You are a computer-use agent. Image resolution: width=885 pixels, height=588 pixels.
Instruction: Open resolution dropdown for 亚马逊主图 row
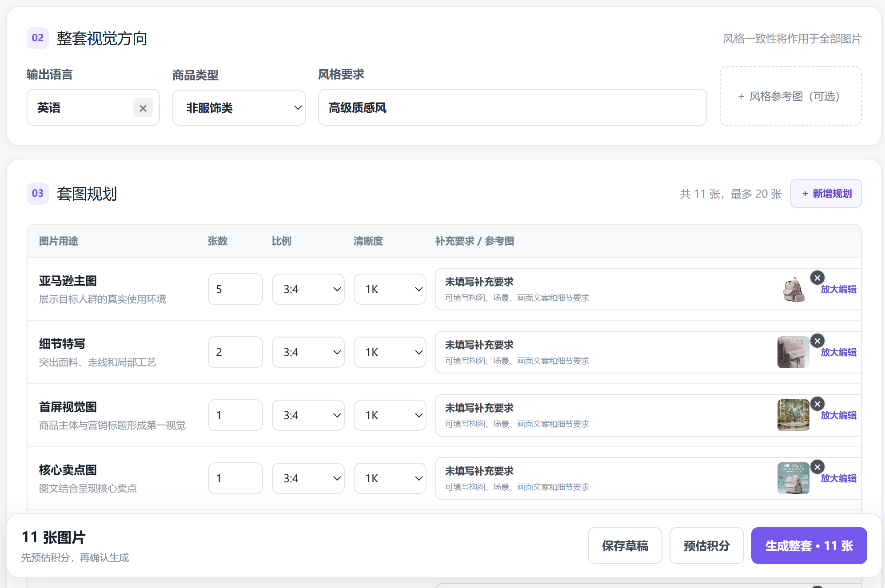point(390,289)
